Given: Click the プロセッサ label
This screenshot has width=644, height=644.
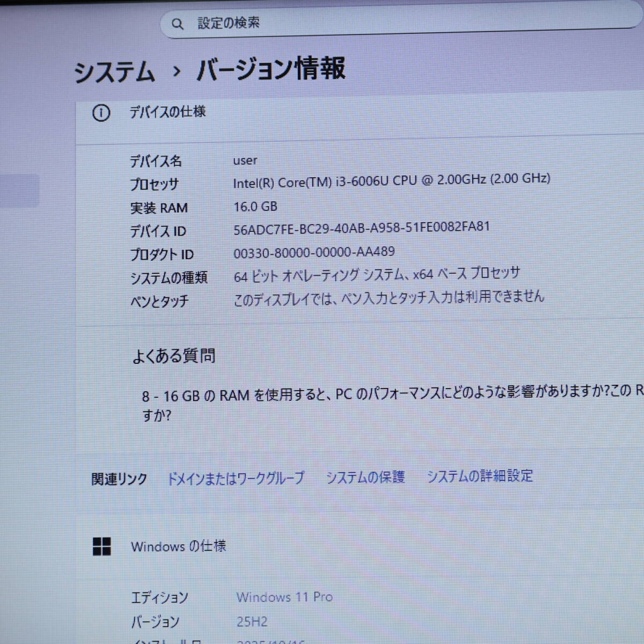Looking at the screenshot, I should coord(154,184).
